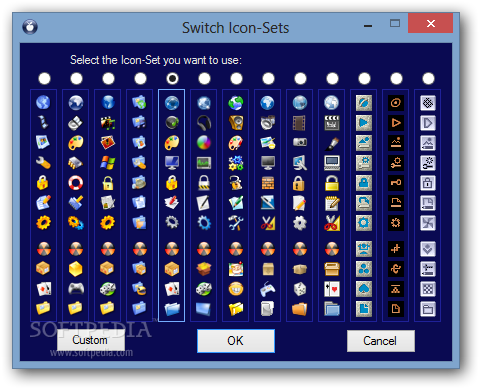Image resolution: width=480 pixels, height=389 pixels.
Task: Select radio button above the standalone wrench set
Action: 44,79
